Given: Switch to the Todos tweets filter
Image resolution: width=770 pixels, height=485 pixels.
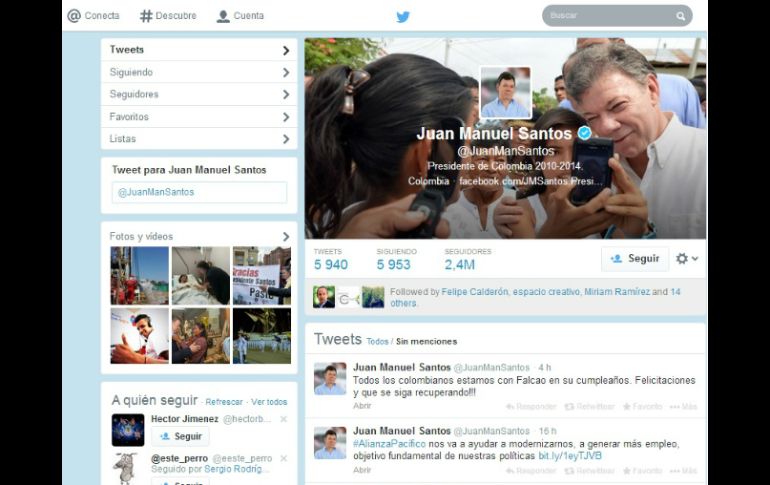Looking at the screenshot, I should [377, 341].
